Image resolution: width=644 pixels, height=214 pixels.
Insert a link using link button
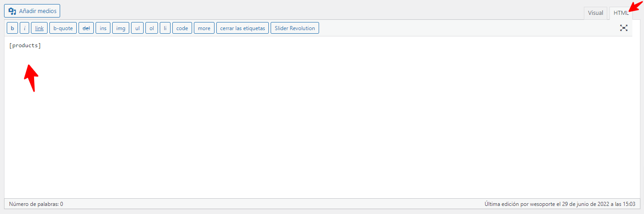point(39,28)
